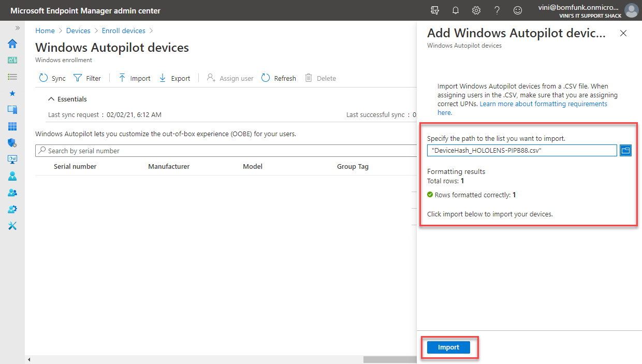Open the Feedback smiley icon

518,10
